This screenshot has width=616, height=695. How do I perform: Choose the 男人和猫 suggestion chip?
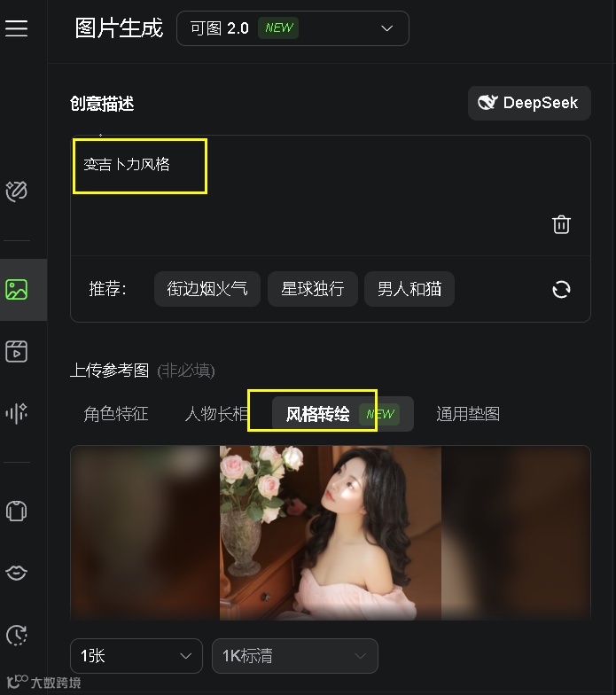(x=409, y=289)
